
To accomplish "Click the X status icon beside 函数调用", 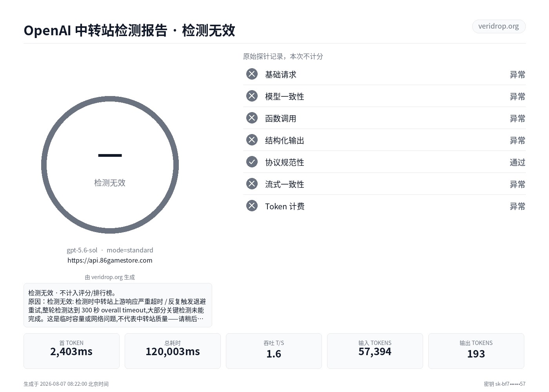I will click(x=252, y=118).
